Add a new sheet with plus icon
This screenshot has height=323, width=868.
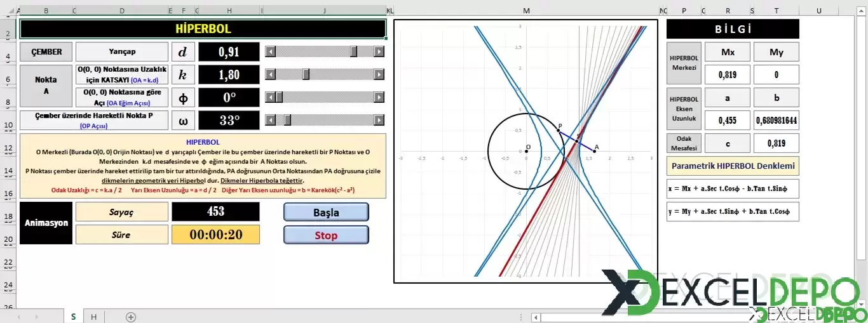point(131,317)
